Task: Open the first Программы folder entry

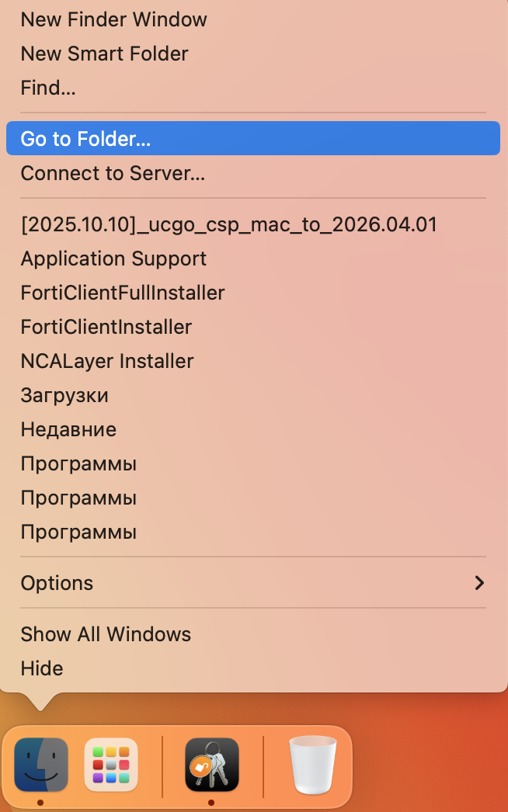Action: point(78,463)
